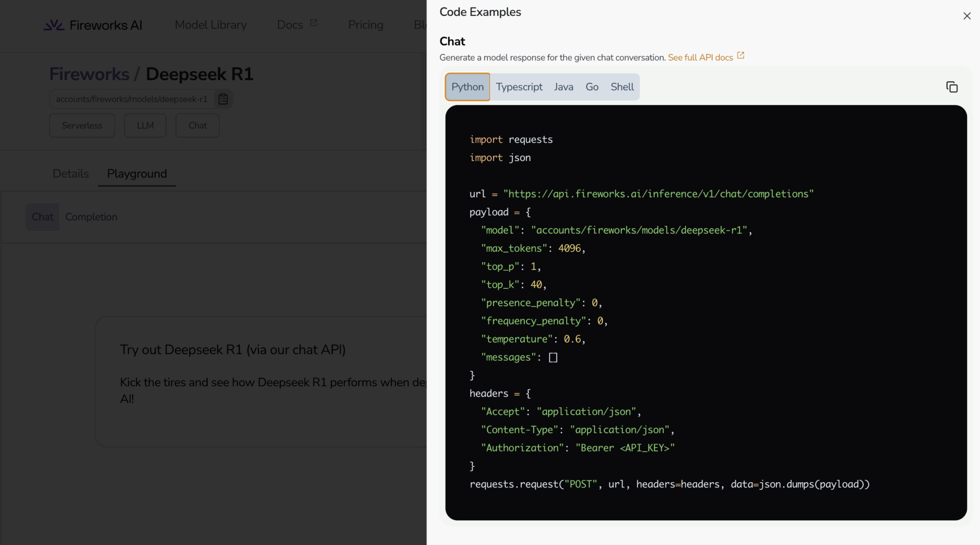Select the Playground tab

click(x=137, y=174)
